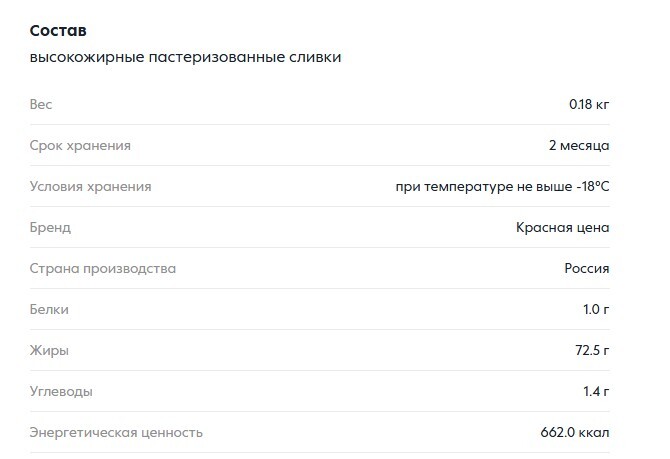This screenshot has width=670, height=459.
Task: Open the brand value "Красная цена"
Action: click(x=562, y=227)
